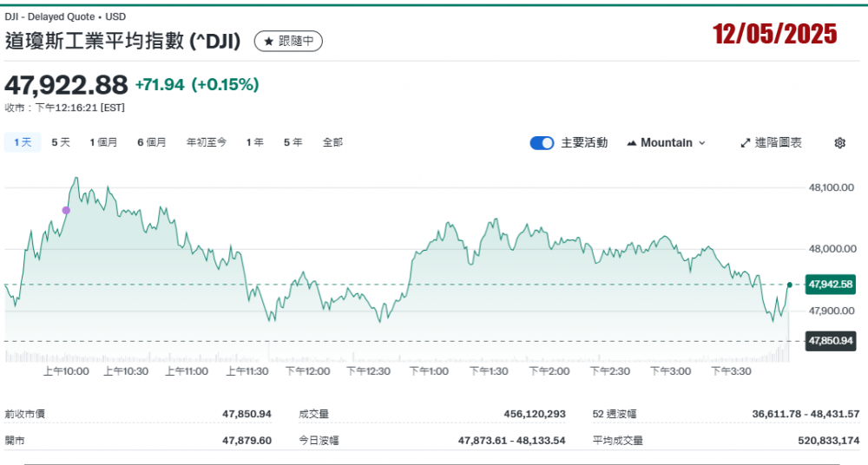
Task: Show 全部 historical data
Action: point(332,142)
